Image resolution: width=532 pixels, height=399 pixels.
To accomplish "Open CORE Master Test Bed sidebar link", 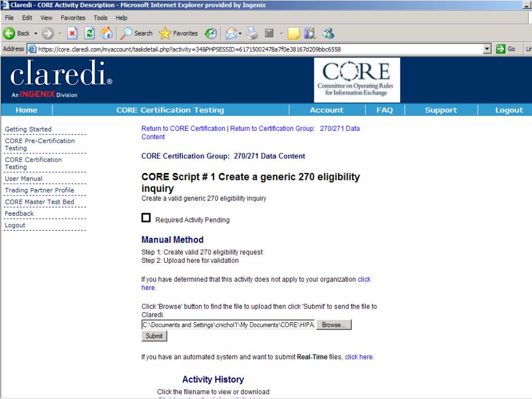I will click(x=39, y=202).
